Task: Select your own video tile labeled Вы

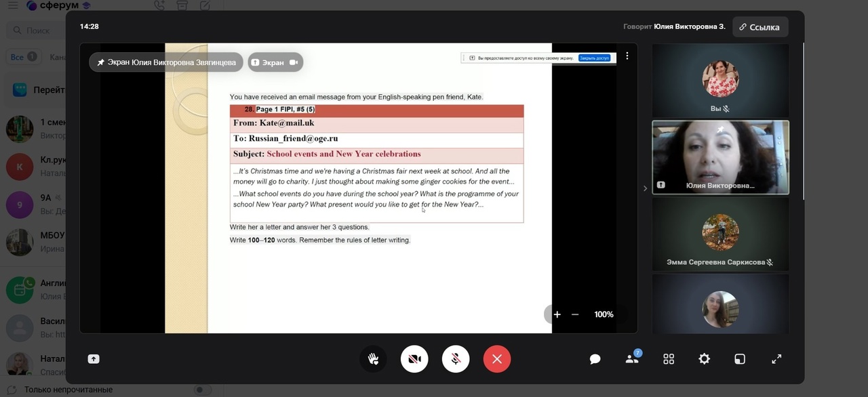Action: (720, 81)
